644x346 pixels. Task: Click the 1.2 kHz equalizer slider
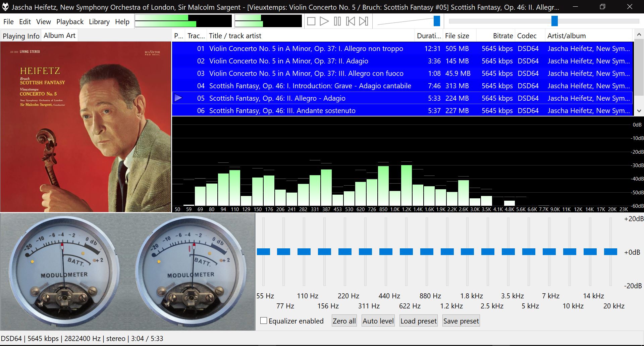point(447,252)
